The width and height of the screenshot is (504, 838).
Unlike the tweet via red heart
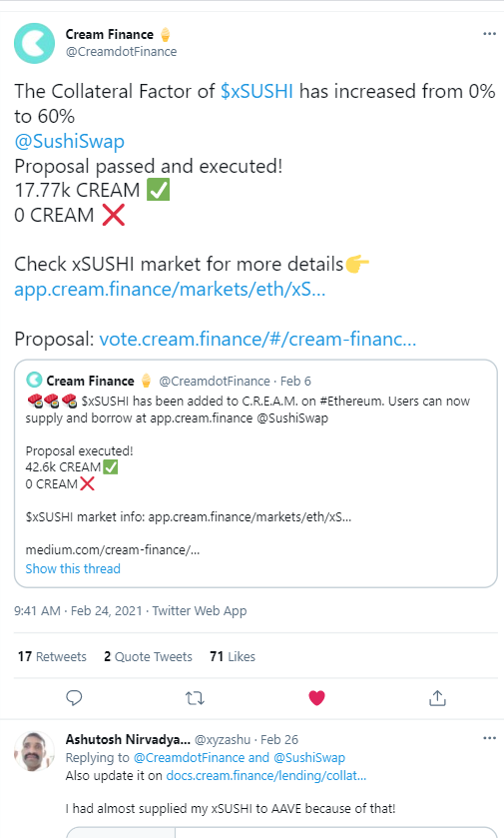pos(316,698)
